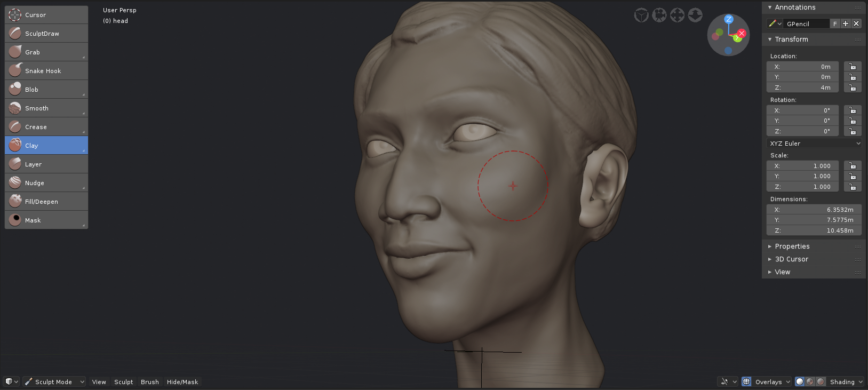Activate the Smooth brush
The image size is (868, 390).
[x=46, y=108]
